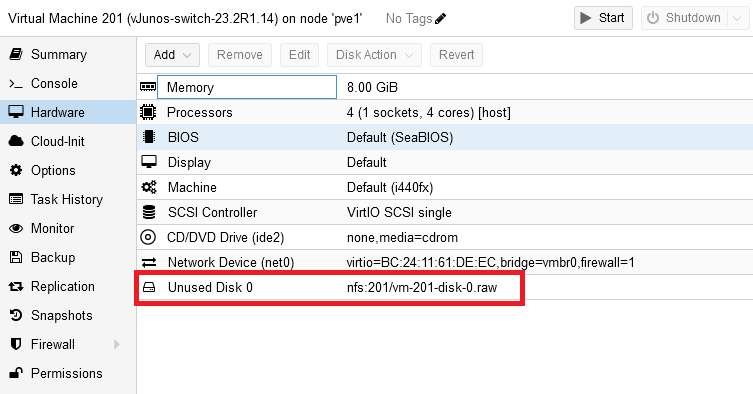Viewport: 753px width, 394px height.
Task: Click the CD/DVD Drive disc icon
Action: [148, 237]
